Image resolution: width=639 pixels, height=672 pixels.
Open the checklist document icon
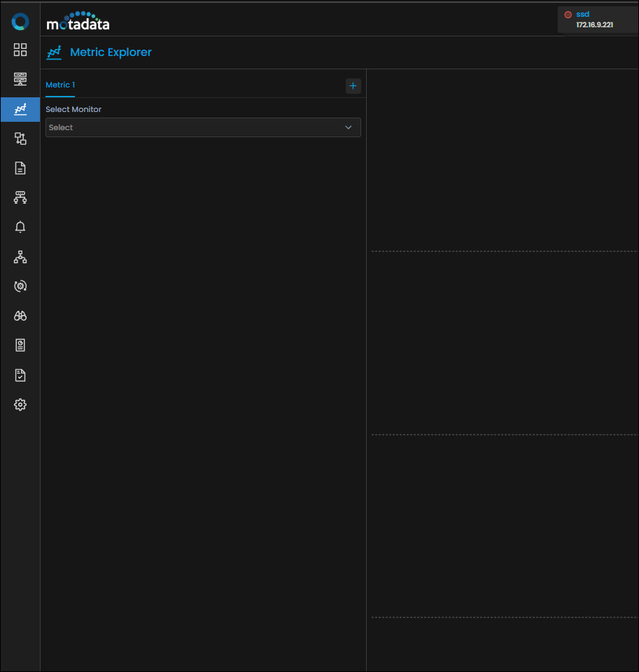pos(20,375)
